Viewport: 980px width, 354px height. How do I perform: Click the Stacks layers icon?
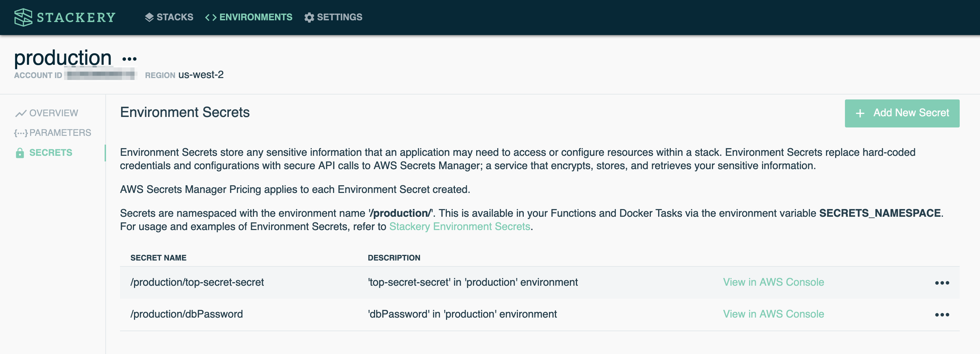tap(149, 17)
